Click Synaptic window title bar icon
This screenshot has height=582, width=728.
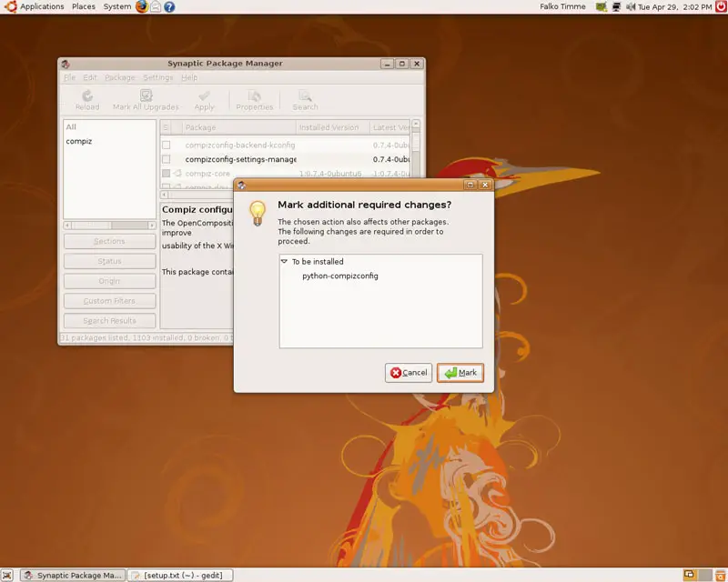[66, 64]
